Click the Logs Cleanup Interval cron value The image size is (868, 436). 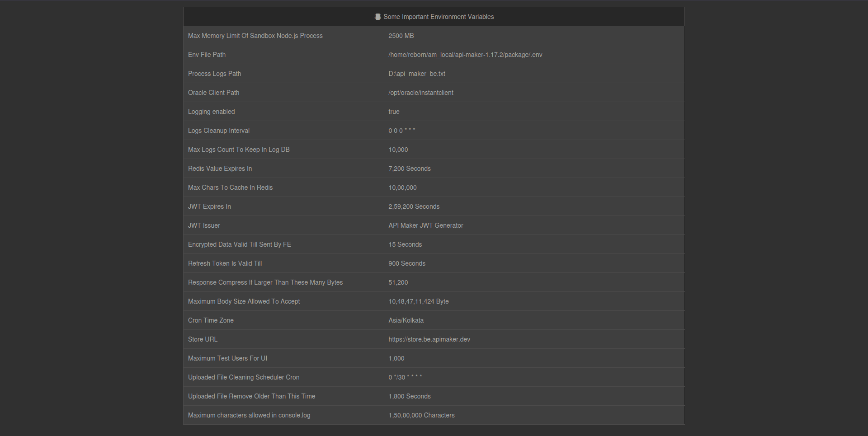coord(401,131)
